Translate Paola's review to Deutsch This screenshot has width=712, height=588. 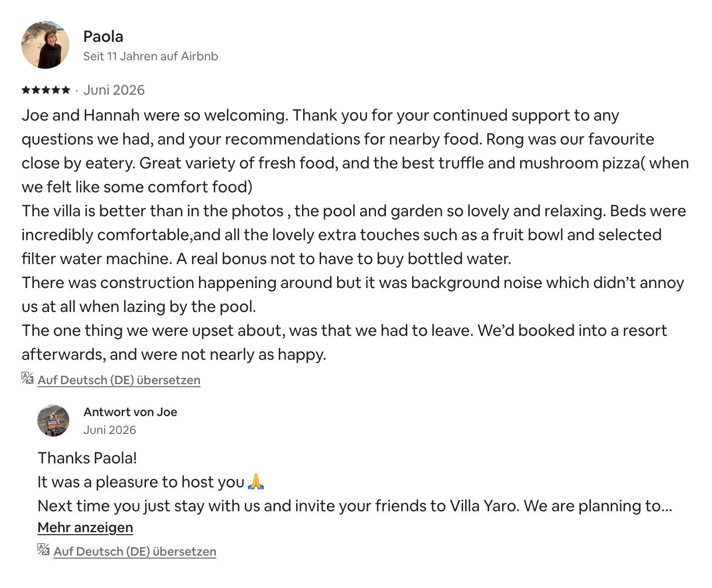coord(119,380)
